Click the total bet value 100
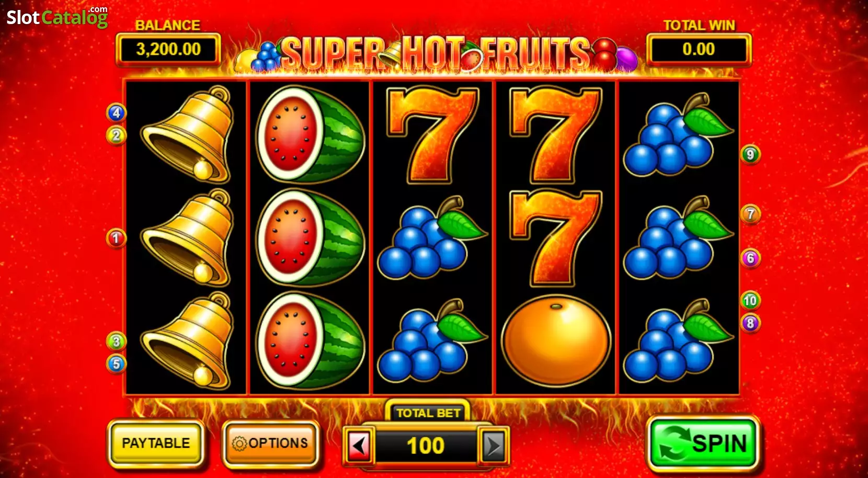 (x=426, y=446)
